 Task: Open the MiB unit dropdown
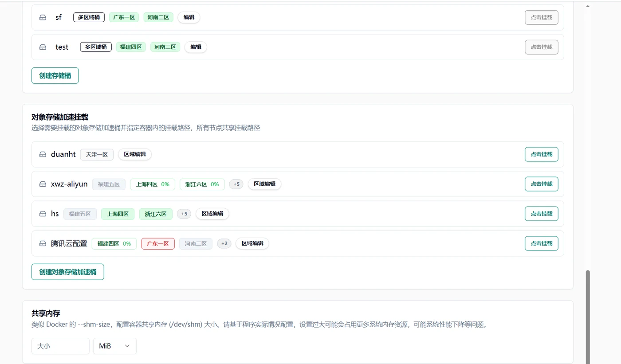115,346
